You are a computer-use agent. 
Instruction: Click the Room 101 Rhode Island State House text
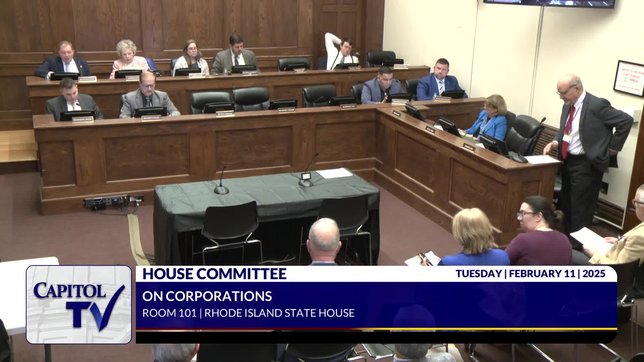coord(248,313)
